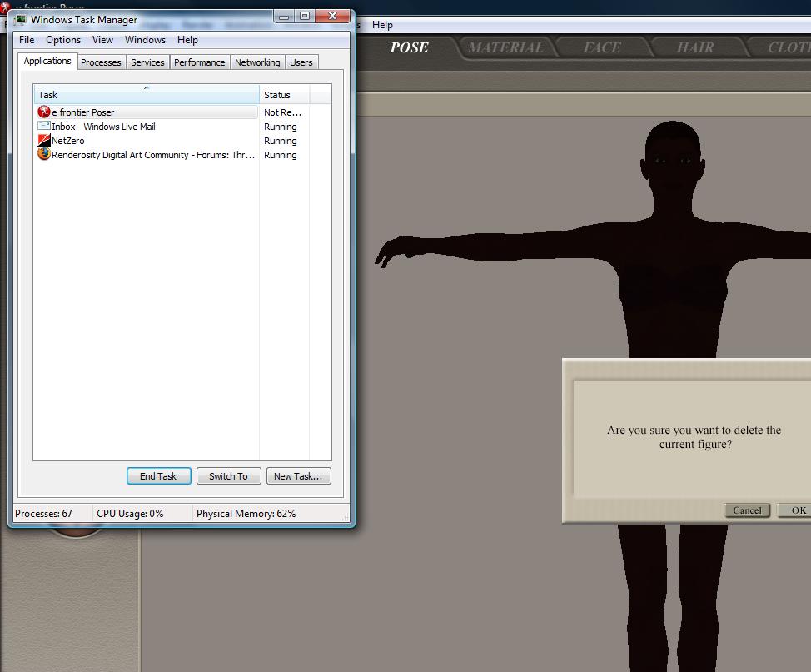Click the e frontier Poser task icon
This screenshot has height=672, width=811.
point(45,112)
